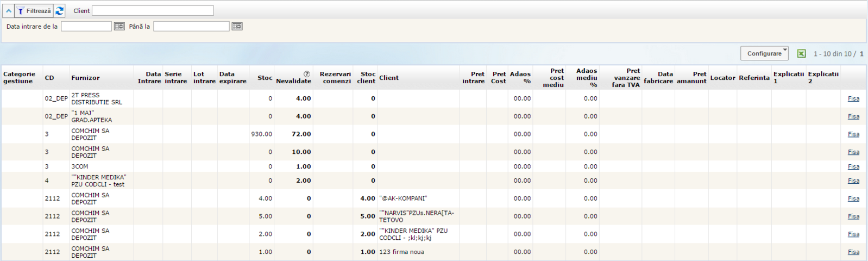Open calendar picker for Data intrare de la
The image size is (868, 261).
tap(119, 26)
